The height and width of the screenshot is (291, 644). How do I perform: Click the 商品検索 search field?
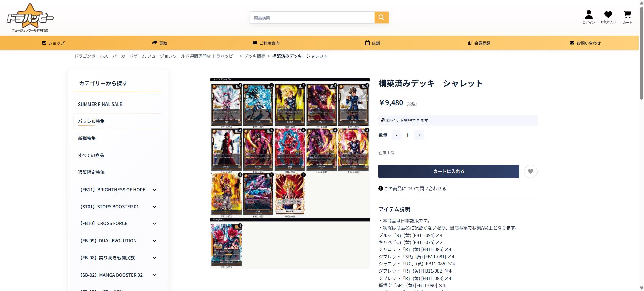(x=312, y=17)
